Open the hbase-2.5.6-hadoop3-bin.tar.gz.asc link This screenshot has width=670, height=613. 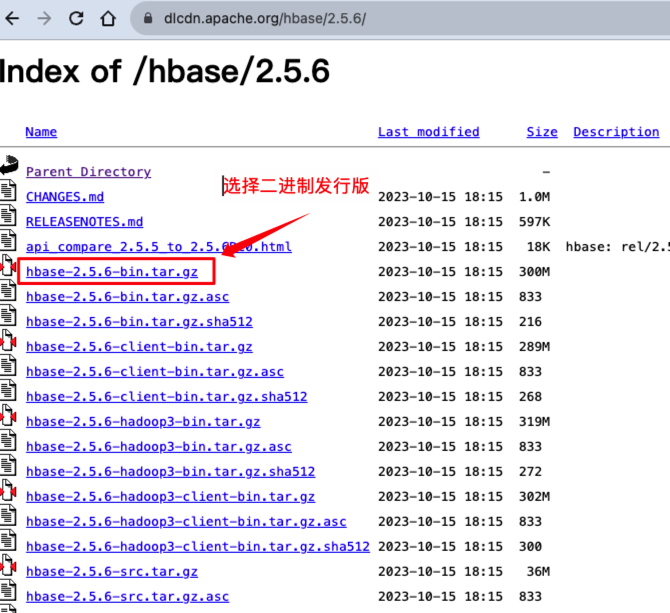[159, 446]
